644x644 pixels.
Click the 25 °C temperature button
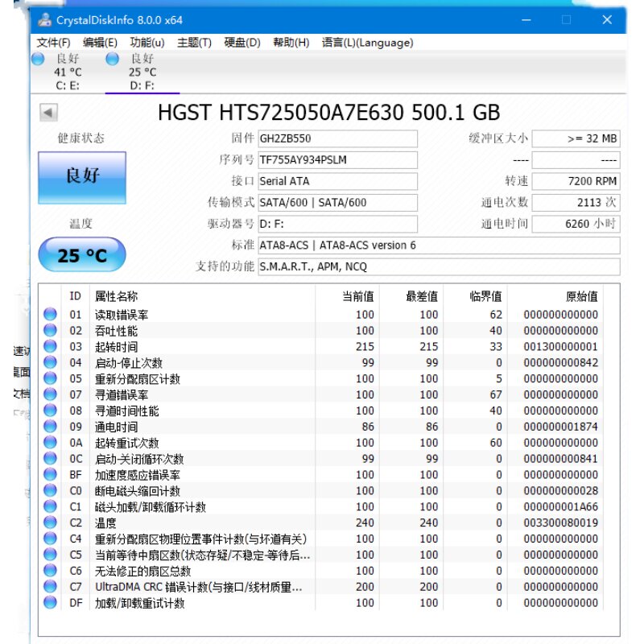(x=82, y=254)
